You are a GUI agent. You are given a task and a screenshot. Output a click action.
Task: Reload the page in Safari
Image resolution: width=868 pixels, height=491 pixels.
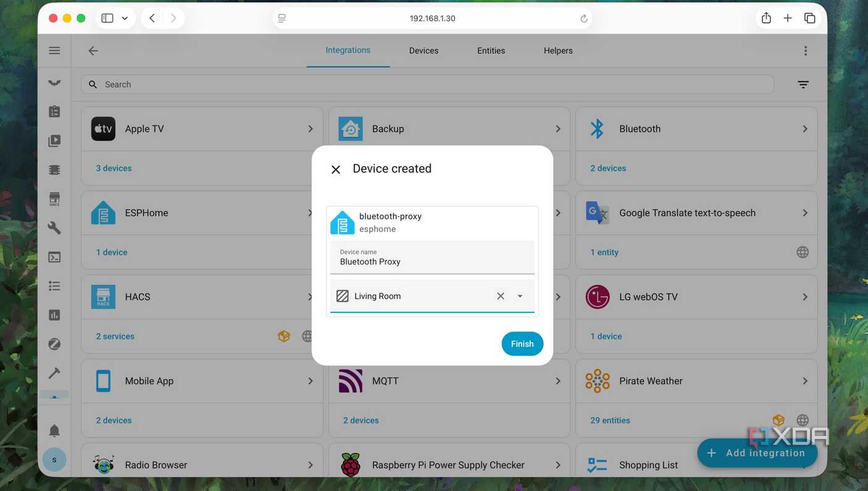[x=584, y=19]
